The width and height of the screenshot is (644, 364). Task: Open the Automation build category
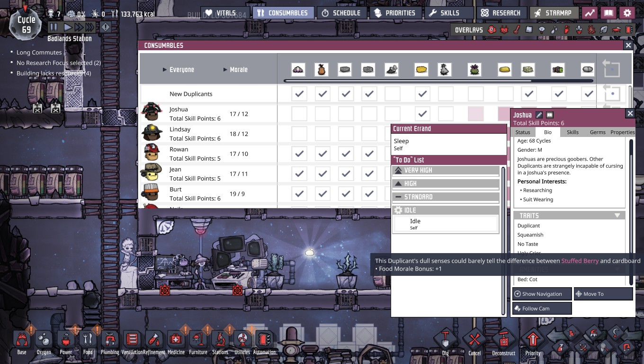[264, 343]
